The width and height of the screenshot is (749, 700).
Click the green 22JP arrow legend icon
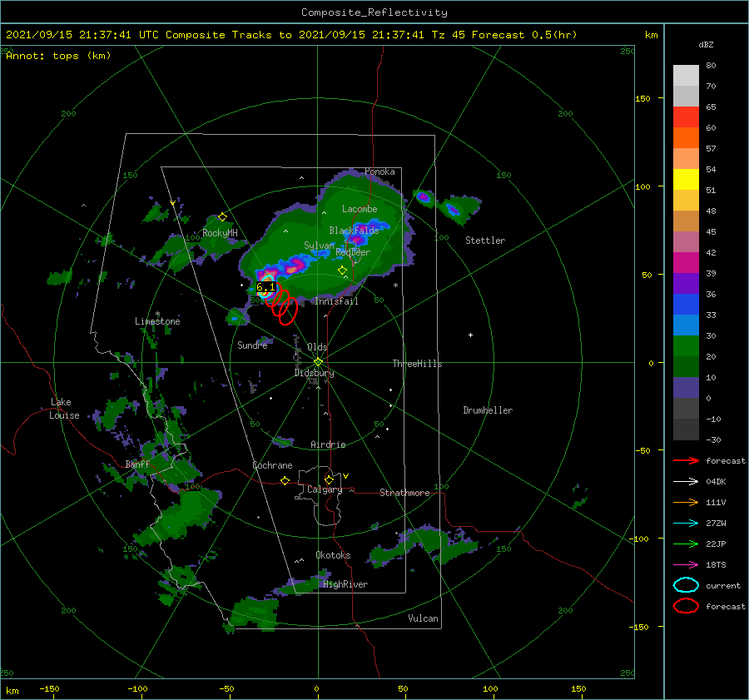click(686, 544)
